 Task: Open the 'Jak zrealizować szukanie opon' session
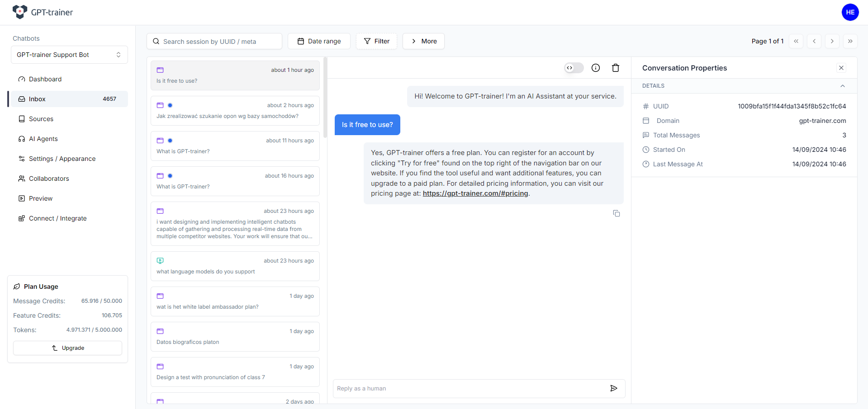(x=235, y=111)
